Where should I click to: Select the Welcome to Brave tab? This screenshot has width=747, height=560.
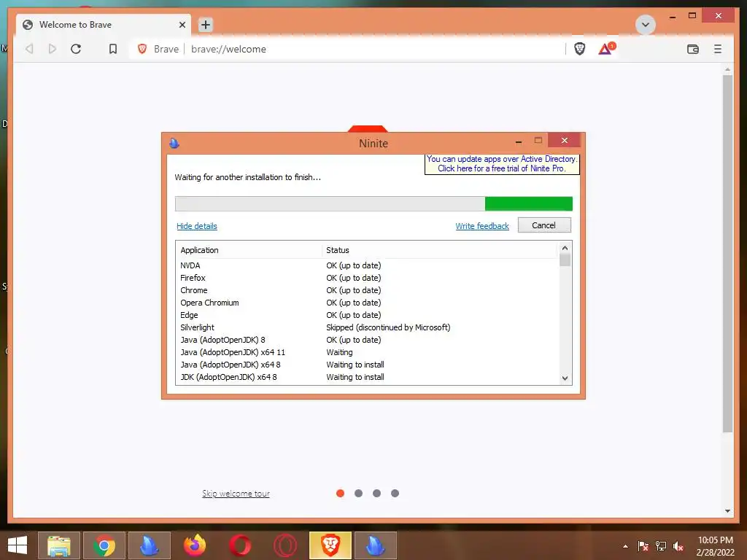(x=104, y=25)
